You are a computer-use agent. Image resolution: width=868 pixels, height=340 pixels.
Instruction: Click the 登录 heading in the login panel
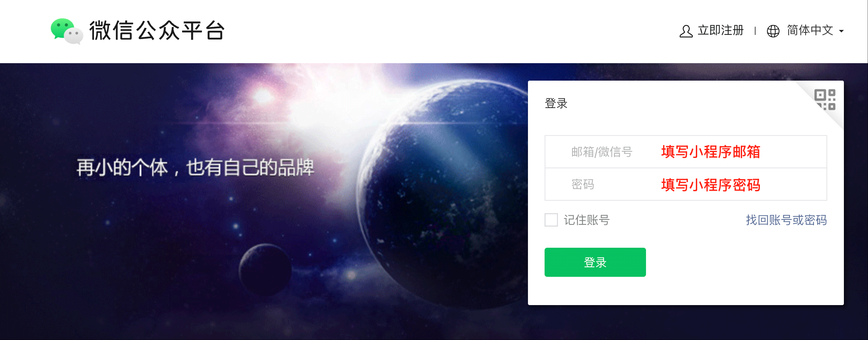click(556, 103)
